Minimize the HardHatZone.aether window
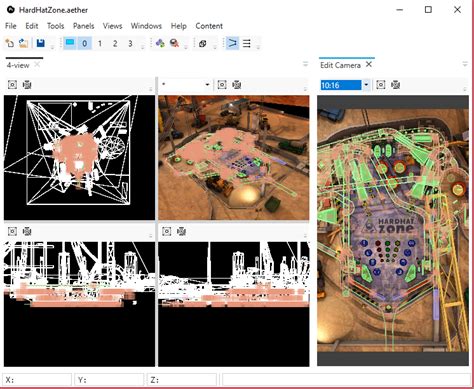 coord(400,10)
